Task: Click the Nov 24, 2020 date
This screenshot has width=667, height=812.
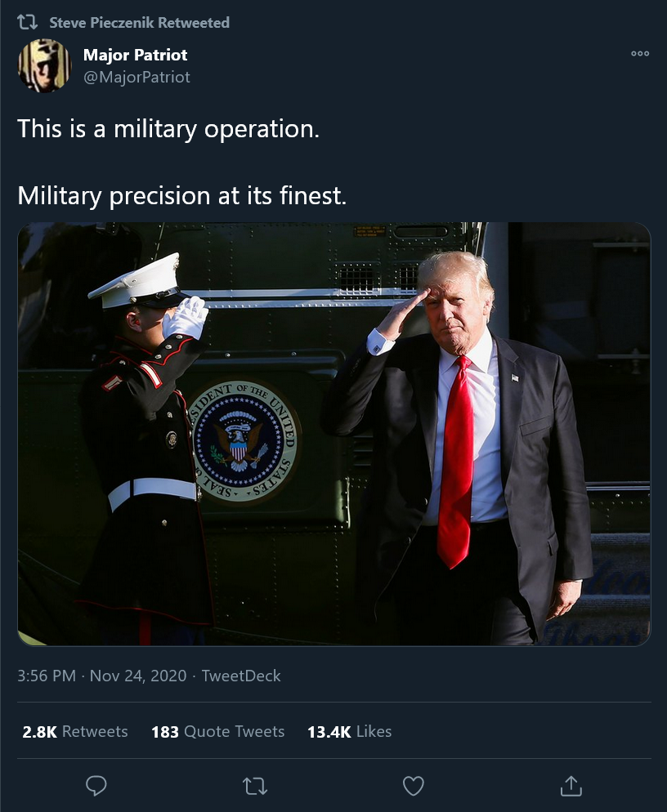Action: tap(138, 676)
